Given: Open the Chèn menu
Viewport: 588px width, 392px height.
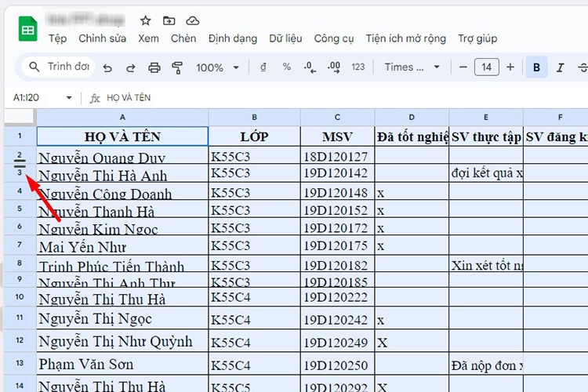Looking at the screenshot, I should [183, 38].
